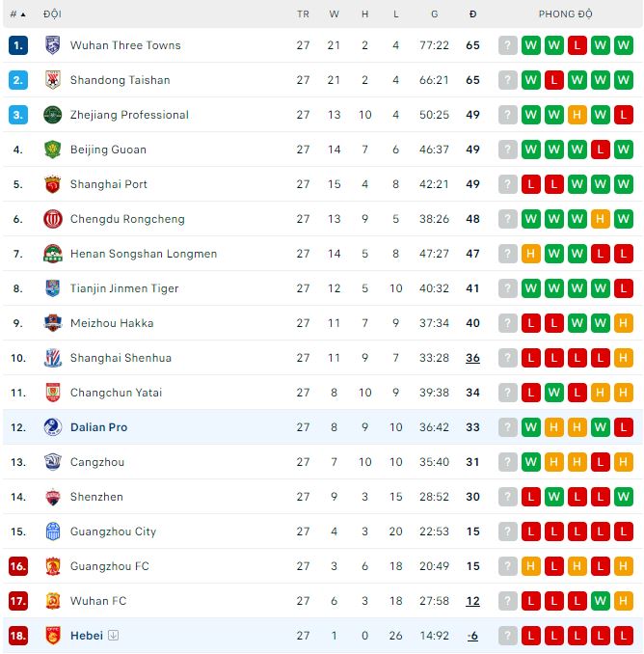644x654 pixels.
Task: Click the Wuhan Three Towns club crest
Action: [53, 45]
